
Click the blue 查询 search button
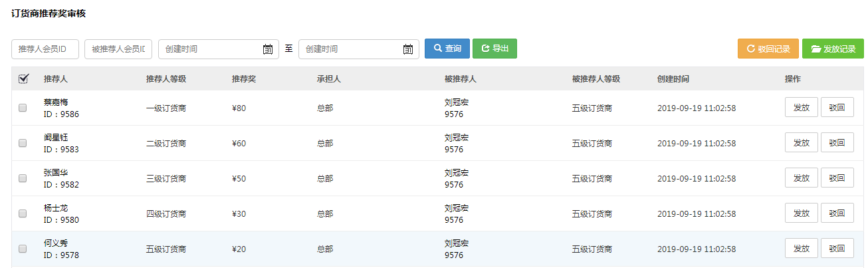click(447, 49)
